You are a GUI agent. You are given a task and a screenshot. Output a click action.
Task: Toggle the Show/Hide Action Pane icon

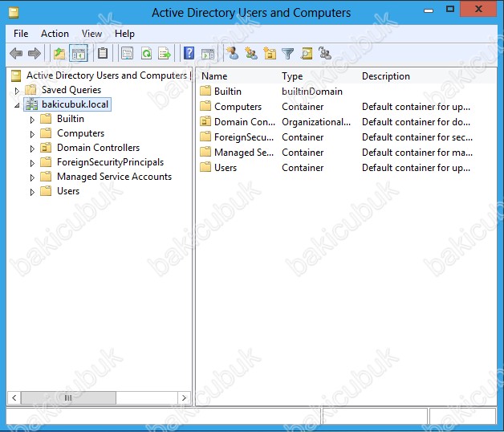coord(208,54)
